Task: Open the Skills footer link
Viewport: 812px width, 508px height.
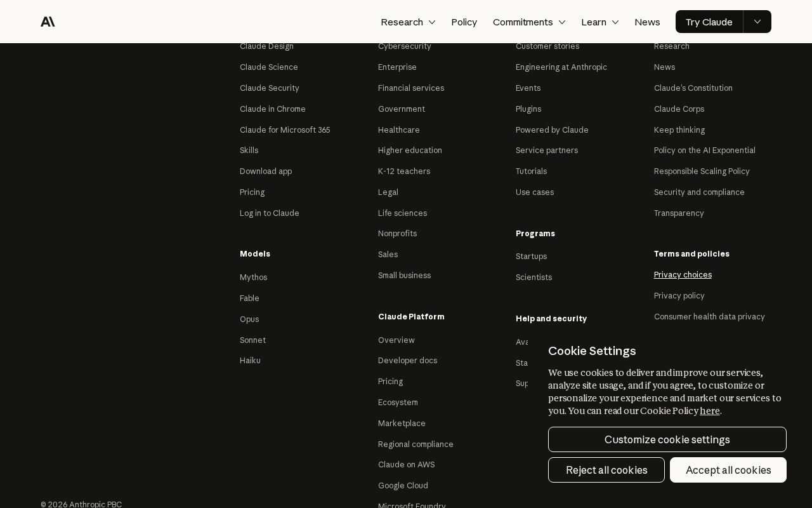Action: 249,150
